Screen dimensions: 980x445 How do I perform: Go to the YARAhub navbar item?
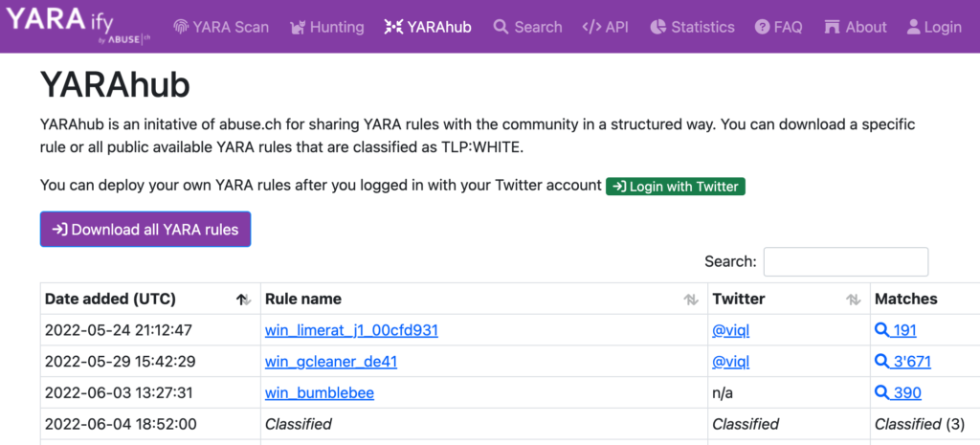pos(428,27)
